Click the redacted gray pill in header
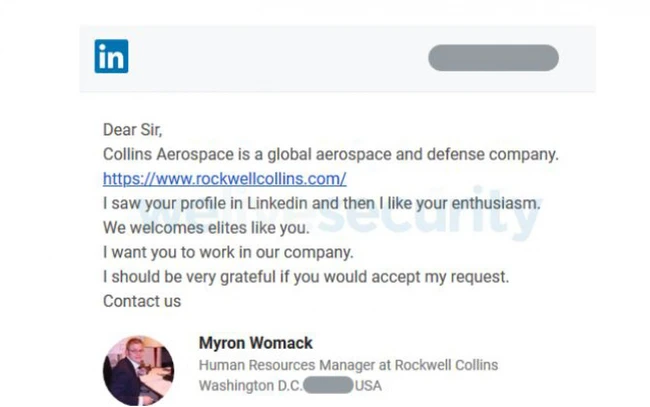Image resolution: width=650 pixels, height=407 pixels. point(493,58)
